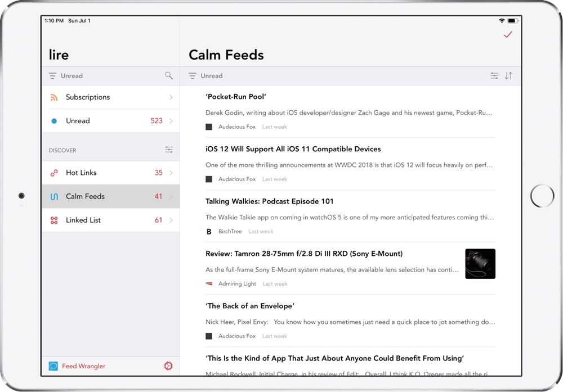
Task: Click the 'Derek Godin, writing about iOS' excerpt
Action: pyautogui.click(x=348, y=112)
